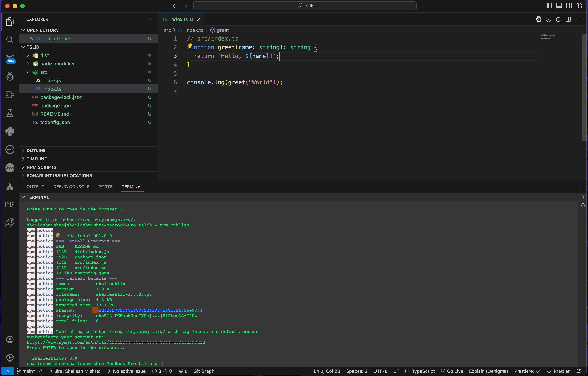Toggle secondary side bar visibility
The image size is (588, 376).
pyautogui.click(x=569, y=6)
